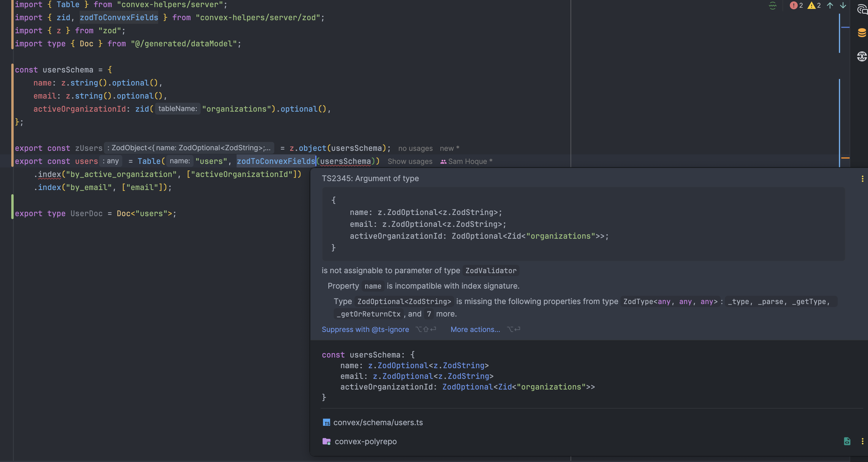Click 'usersSchema' constant declaration name

click(68, 70)
